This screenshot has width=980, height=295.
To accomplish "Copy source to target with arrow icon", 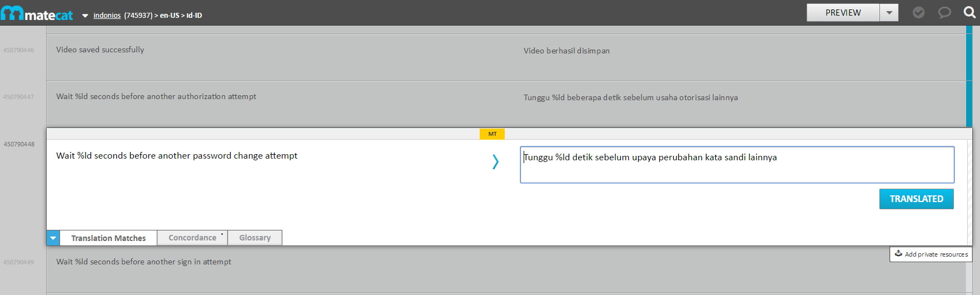I will coord(495,162).
